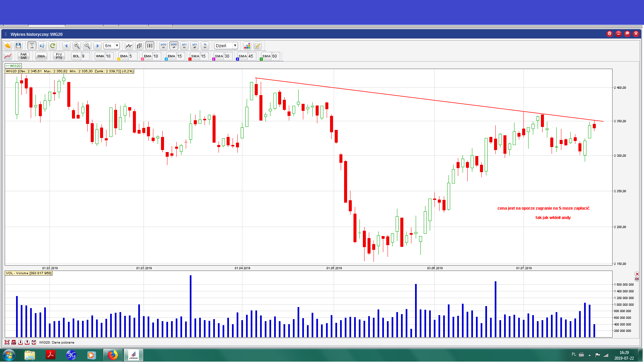
Task: Click the SMA 30 period field
Action: 228,56
